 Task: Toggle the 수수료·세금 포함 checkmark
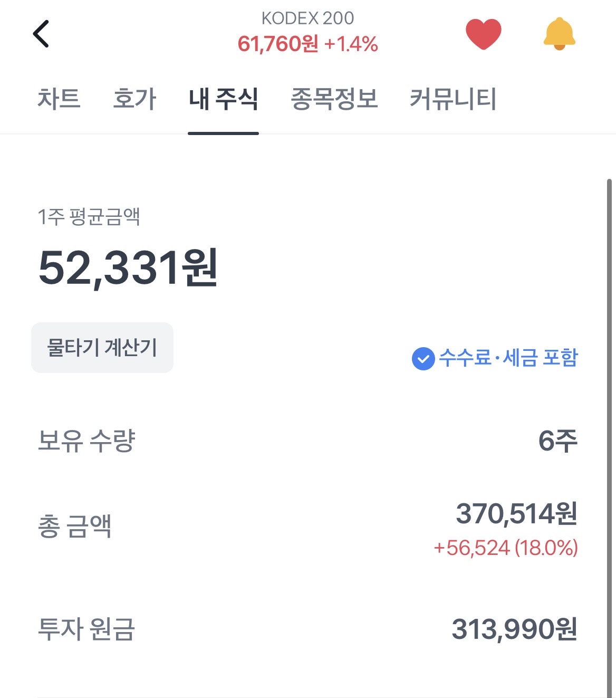coord(423,359)
